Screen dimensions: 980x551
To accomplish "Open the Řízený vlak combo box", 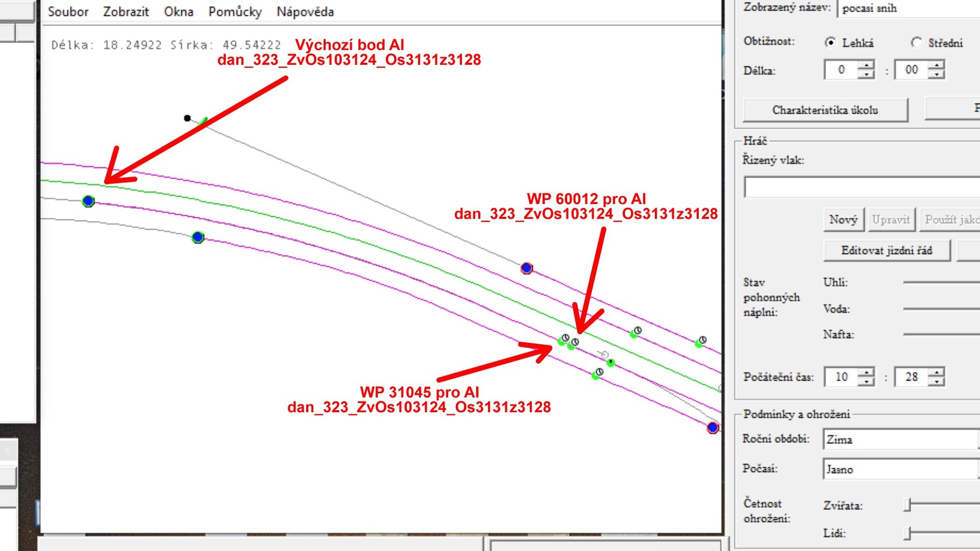I will [861, 187].
